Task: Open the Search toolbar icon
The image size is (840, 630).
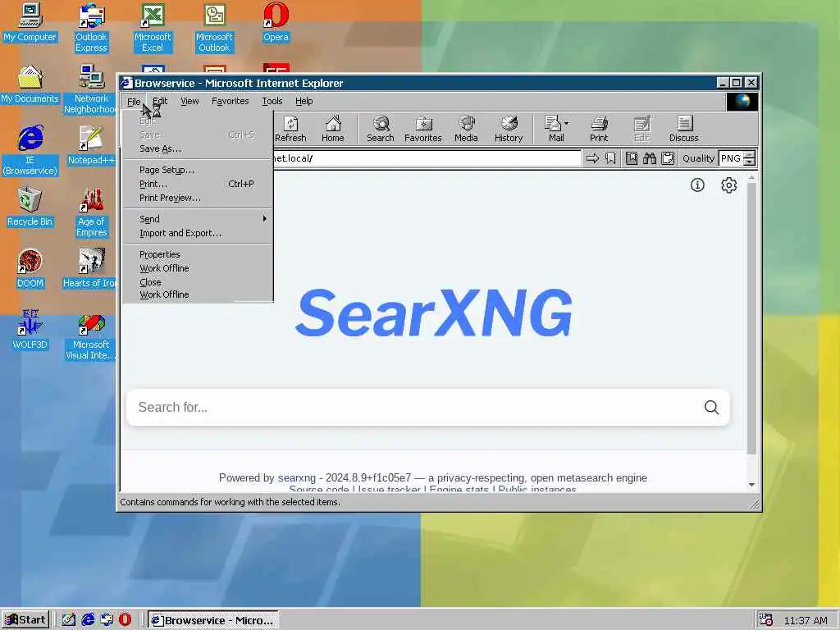Action: (381, 129)
